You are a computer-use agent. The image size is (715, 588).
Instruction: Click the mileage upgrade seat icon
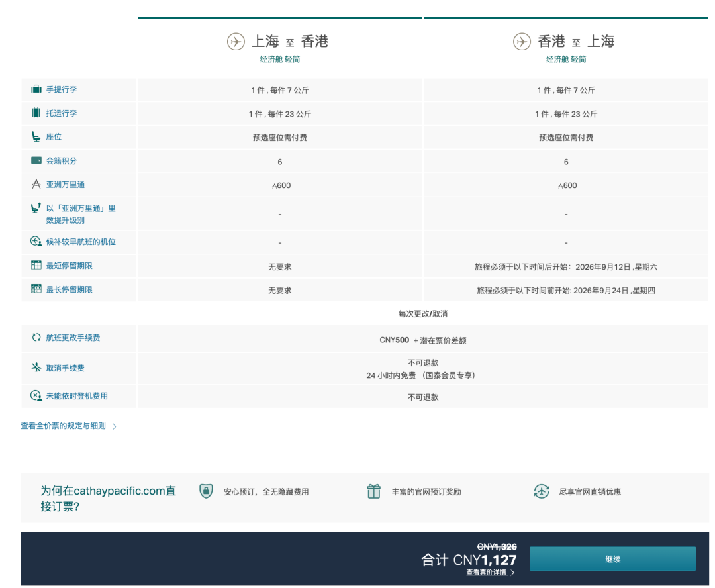click(36, 208)
